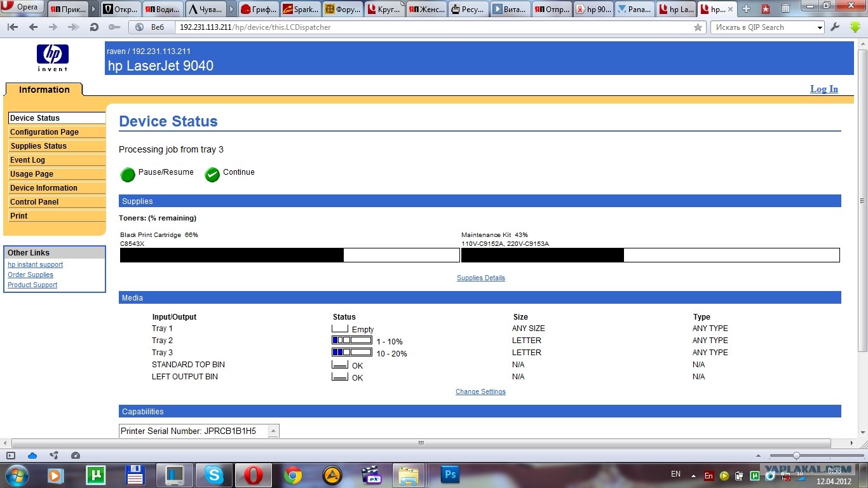Open Configuration Page in sidebar
The width and height of the screenshot is (868, 488).
pos(57,132)
